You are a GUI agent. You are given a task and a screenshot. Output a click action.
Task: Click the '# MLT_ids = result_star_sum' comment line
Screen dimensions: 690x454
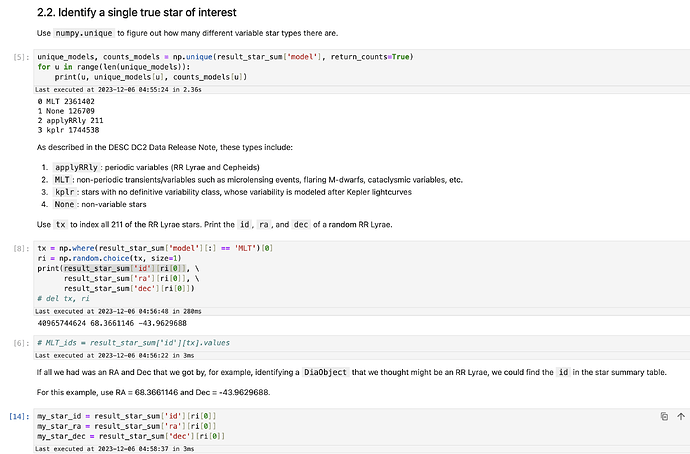(x=133, y=343)
